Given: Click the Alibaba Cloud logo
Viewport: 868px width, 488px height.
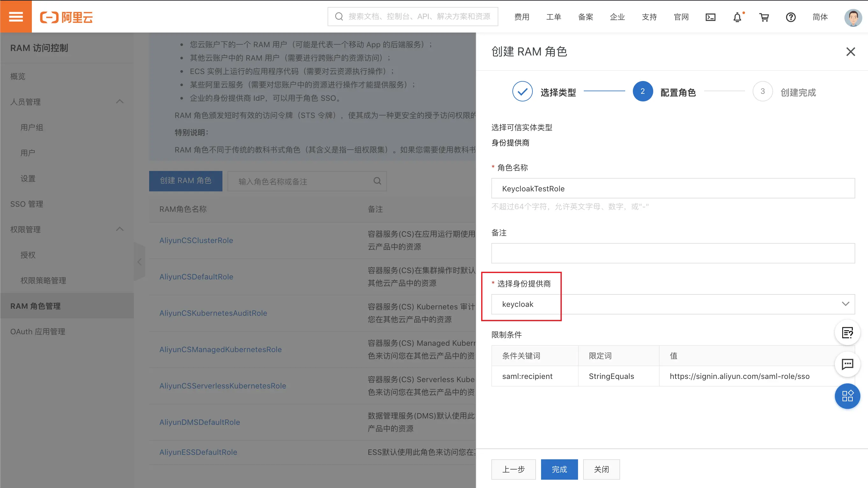Looking at the screenshot, I should point(66,17).
